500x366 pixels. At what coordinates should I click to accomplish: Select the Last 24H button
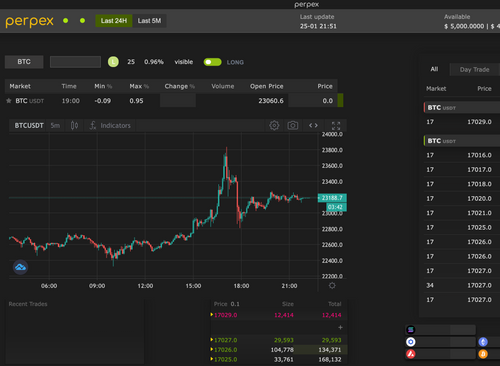(114, 21)
